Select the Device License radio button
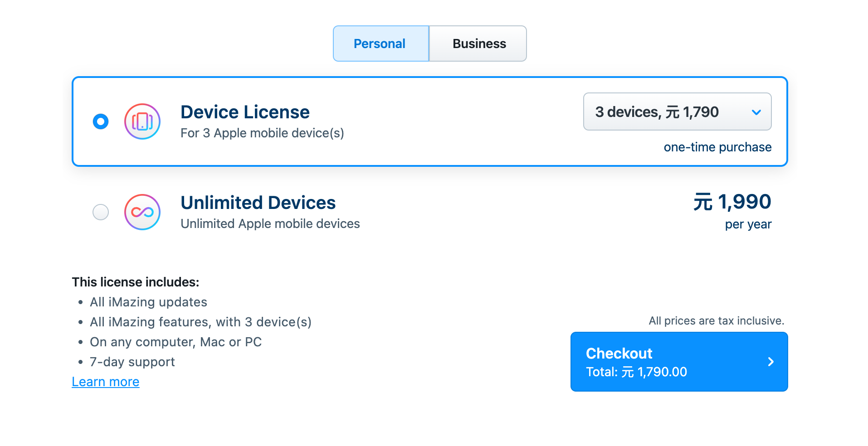868x446 pixels. [101, 121]
